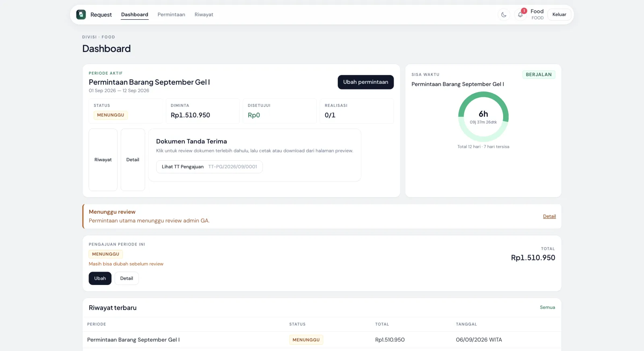Click the MENUNGGU badge under Pengajuan Periode Ini
The width and height of the screenshot is (644, 351).
point(106,254)
